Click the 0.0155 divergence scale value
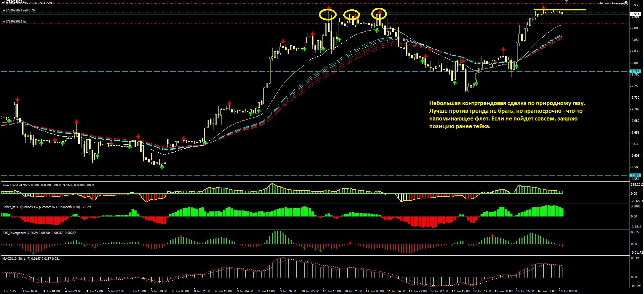 click(x=636, y=232)
